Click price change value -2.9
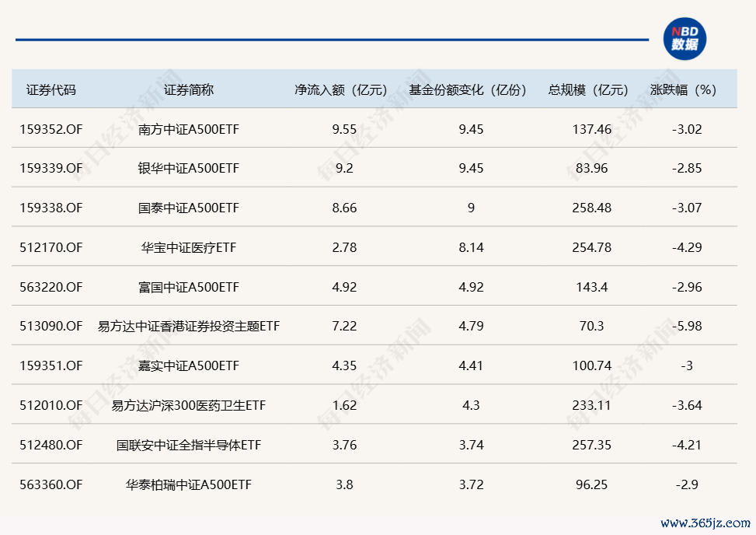Image resolution: width=756 pixels, height=535 pixels. pos(687,484)
